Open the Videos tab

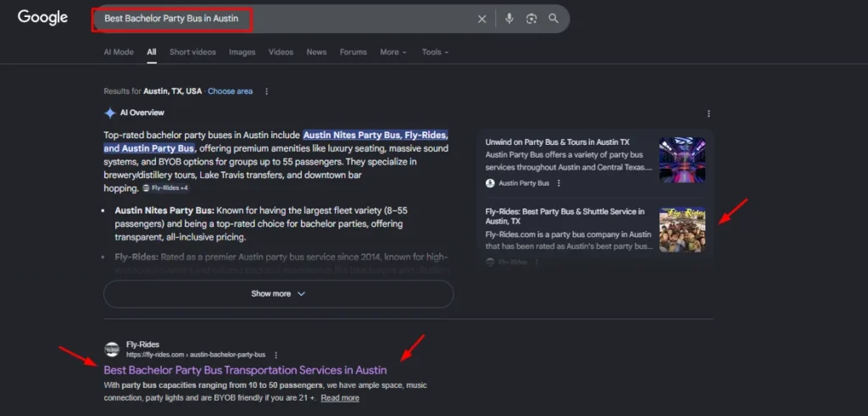coord(281,52)
